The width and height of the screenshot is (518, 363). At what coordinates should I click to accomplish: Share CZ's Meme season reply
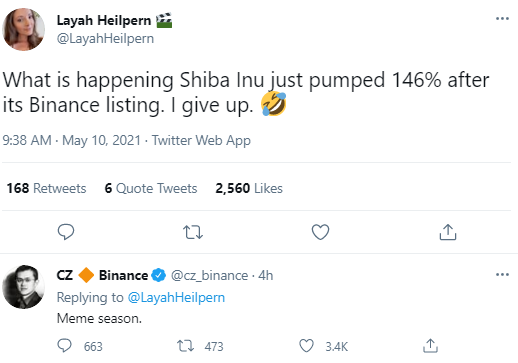(x=430, y=346)
